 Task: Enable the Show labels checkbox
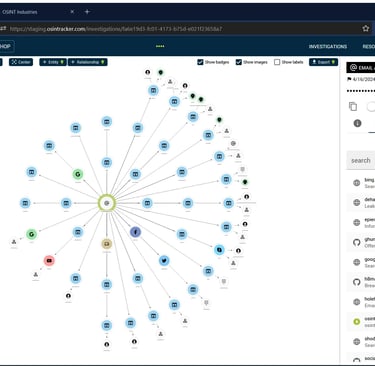(x=277, y=62)
